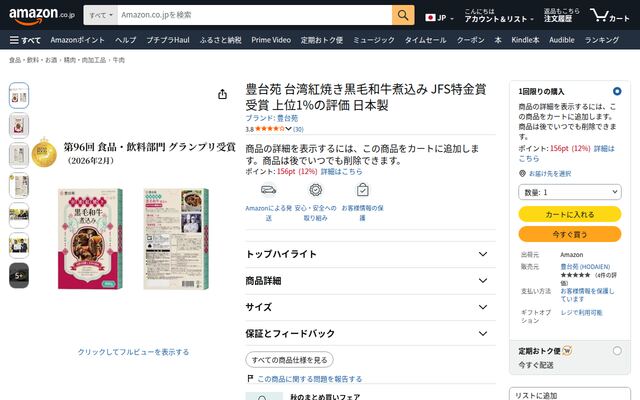The height and width of the screenshot is (400, 640).
Task: Open ヘルプ in nav bar
Action: [x=125, y=40]
